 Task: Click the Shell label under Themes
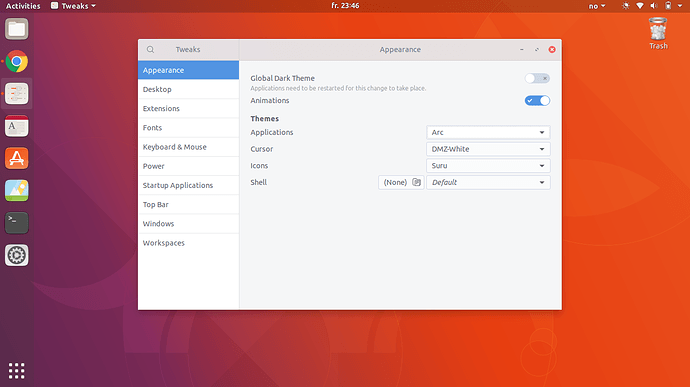point(259,182)
